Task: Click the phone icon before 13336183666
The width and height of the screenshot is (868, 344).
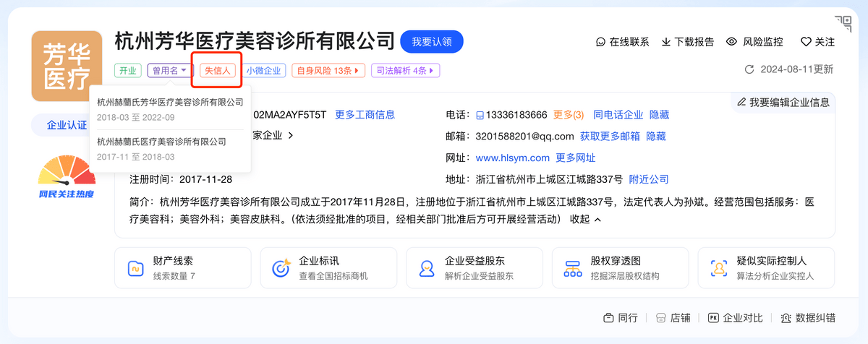Action: [479, 115]
